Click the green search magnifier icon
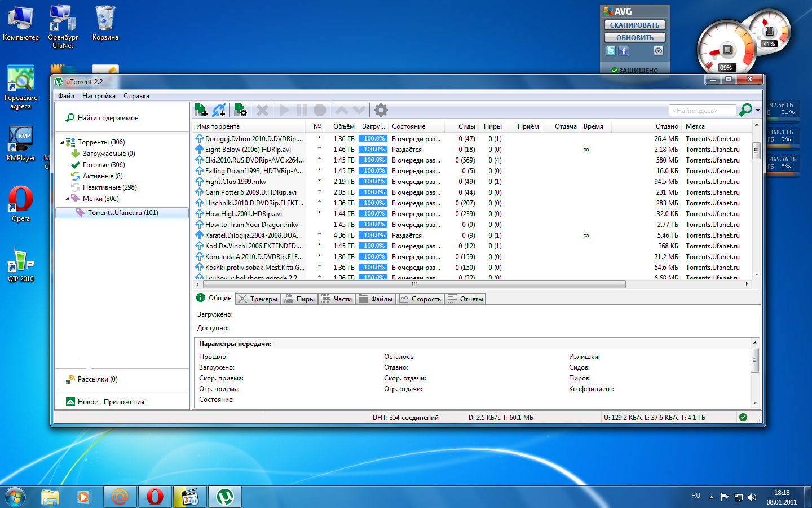This screenshot has height=508, width=812. point(745,110)
